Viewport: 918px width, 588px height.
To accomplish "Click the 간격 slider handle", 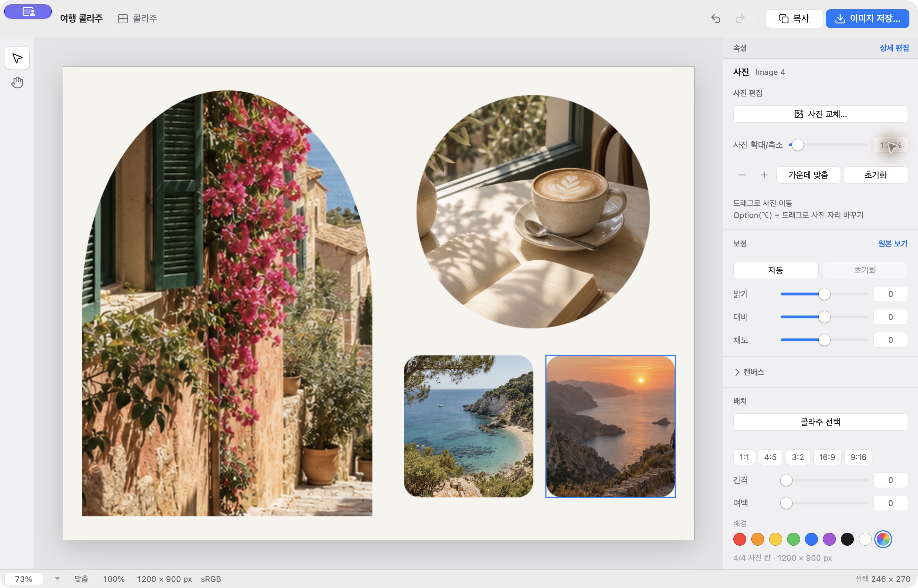I will (786, 480).
